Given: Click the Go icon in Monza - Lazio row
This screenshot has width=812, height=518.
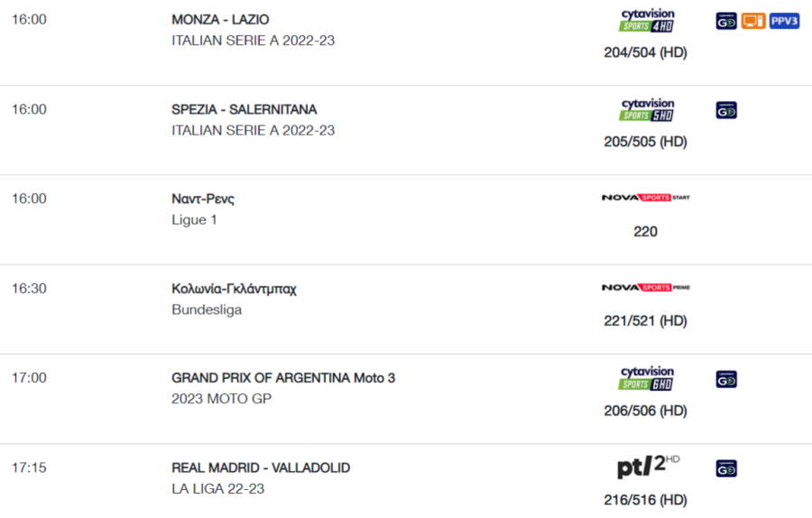Looking at the screenshot, I should point(726,22).
